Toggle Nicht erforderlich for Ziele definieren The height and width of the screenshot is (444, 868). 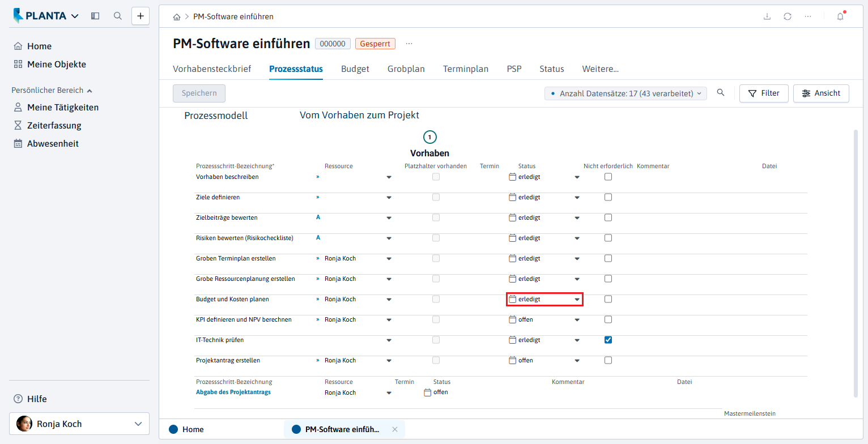point(608,197)
